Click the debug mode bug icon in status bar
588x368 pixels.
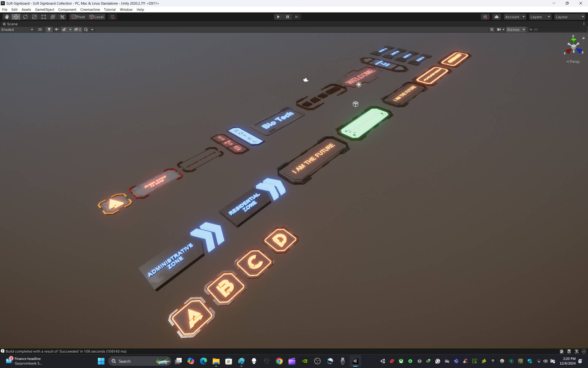(562, 351)
